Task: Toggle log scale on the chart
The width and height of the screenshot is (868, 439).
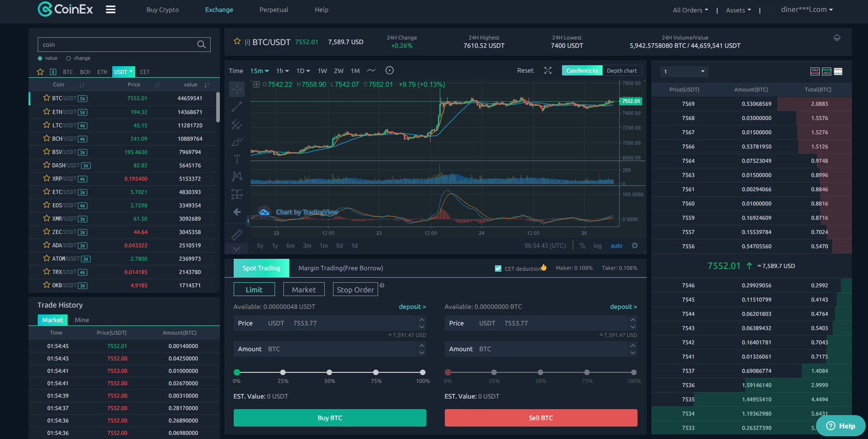Action: (597, 245)
